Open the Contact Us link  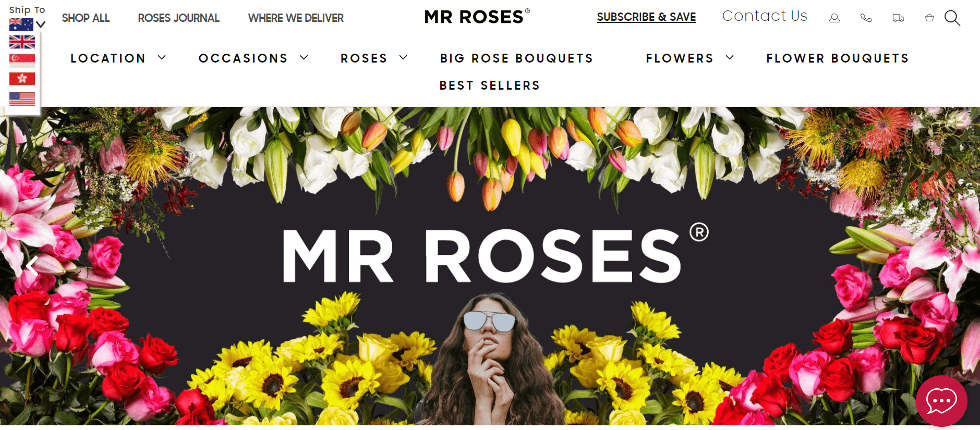(765, 16)
